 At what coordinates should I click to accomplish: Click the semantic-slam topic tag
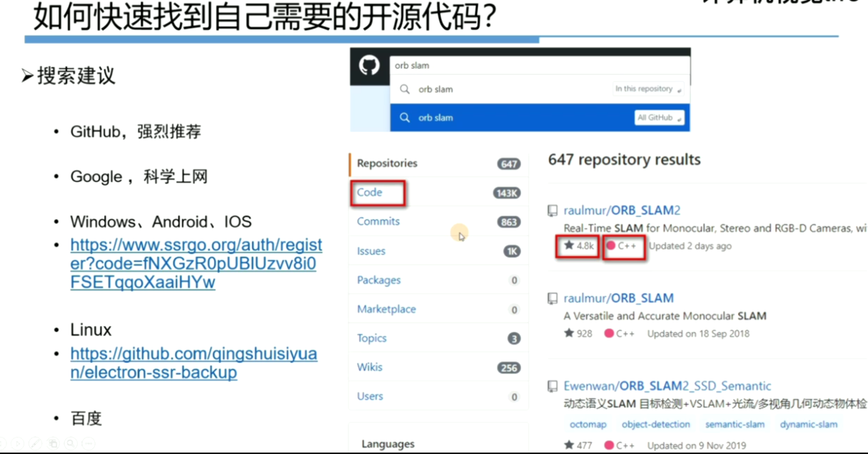(735, 425)
